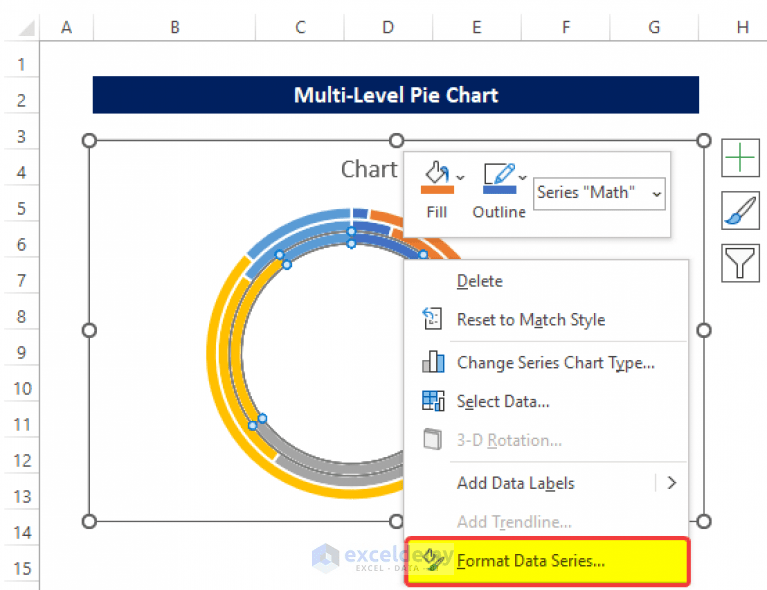Screen dimensions: 767x590
Task: Open Chart Filters funnel button
Action: point(740,263)
